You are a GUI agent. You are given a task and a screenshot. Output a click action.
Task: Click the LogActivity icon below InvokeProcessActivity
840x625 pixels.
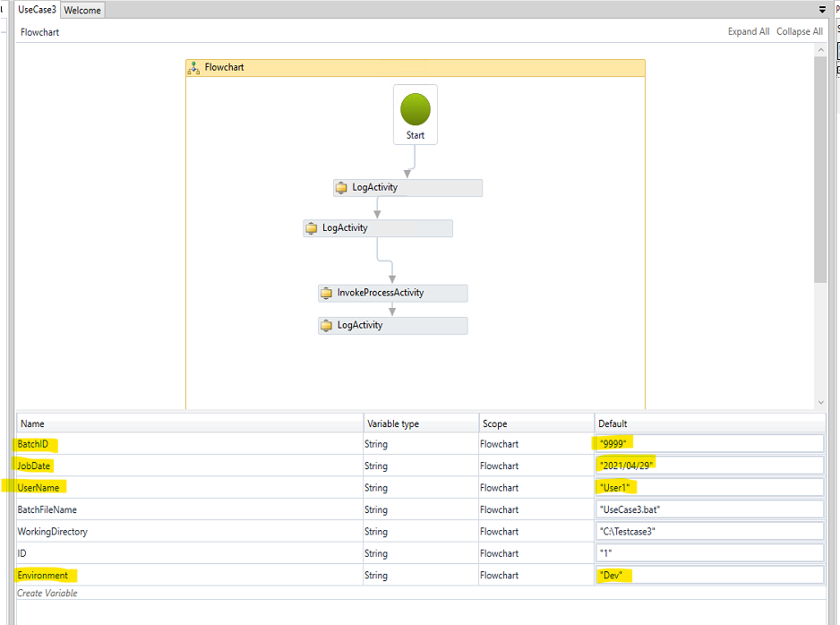point(327,326)
